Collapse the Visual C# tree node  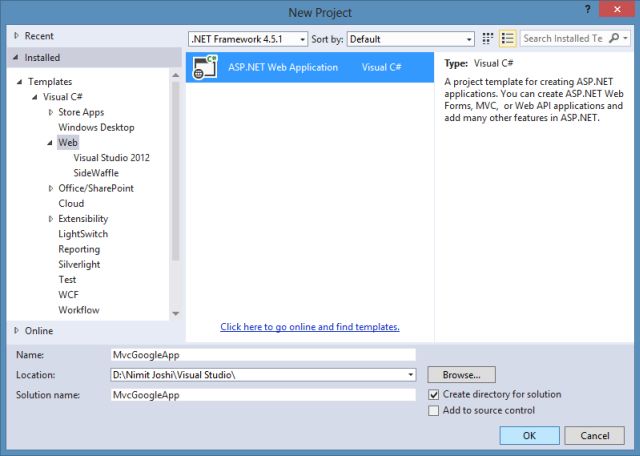(35, 97)
